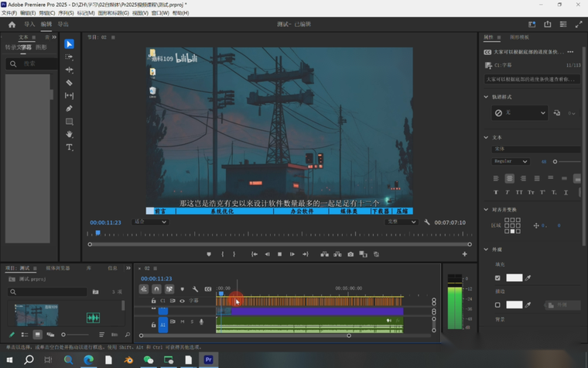This screenshot has height=368, width=588.
Task: Open the button editor plus icon
Action: point(464,254)
